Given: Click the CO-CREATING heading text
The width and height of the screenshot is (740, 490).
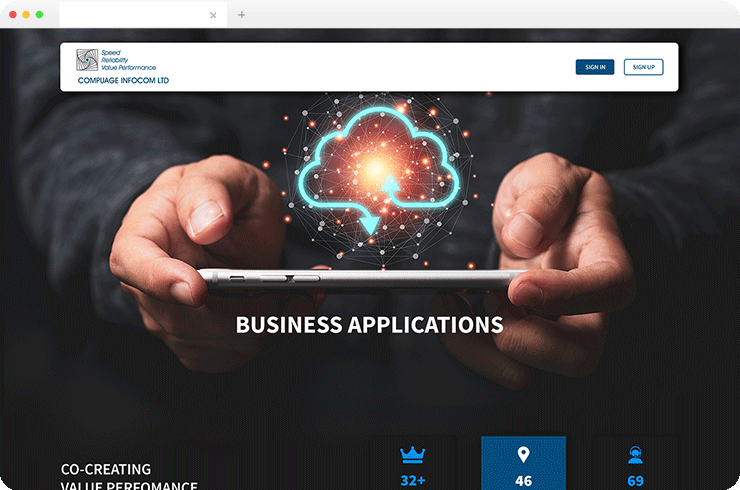Looking at the screenshot, I should pos(106,469).
